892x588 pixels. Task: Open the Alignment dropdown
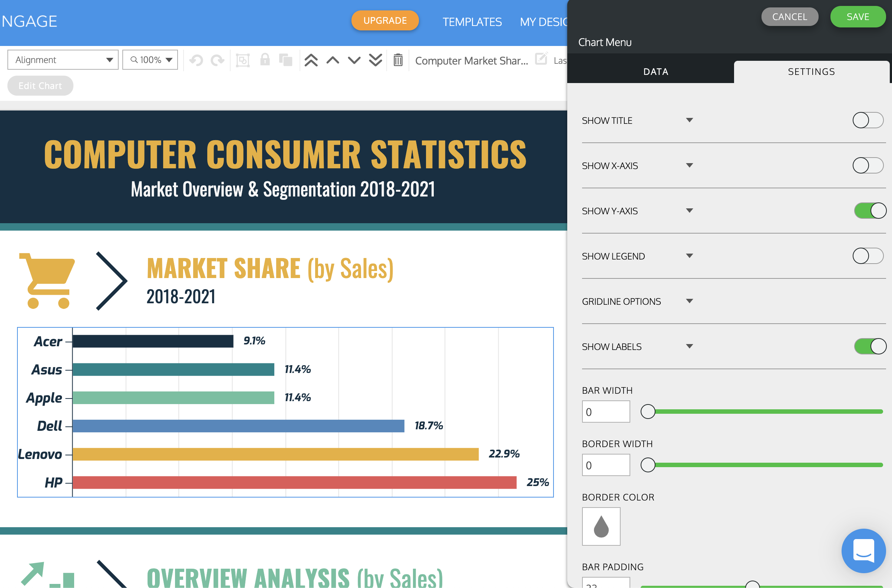[63, 60]
